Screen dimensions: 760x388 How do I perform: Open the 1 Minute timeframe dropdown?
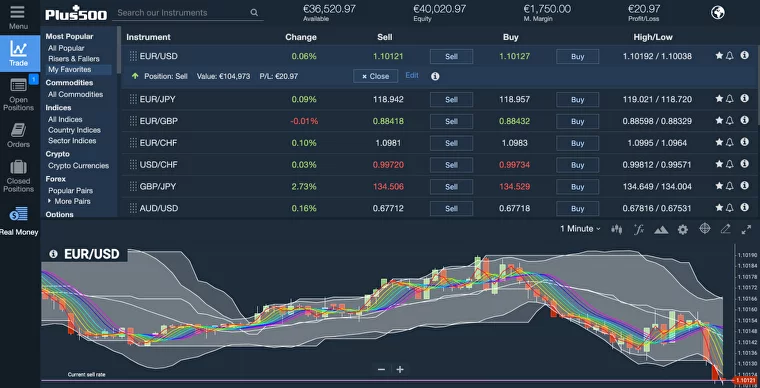580,229
